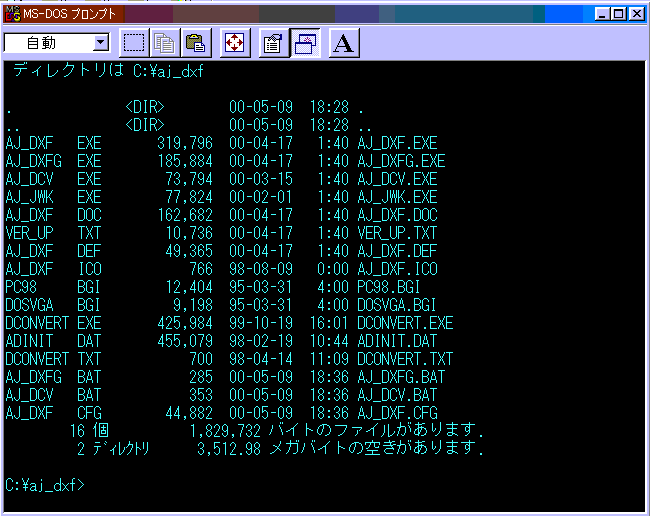Click the file name DCONVERT.EXE

pyautogui.click(x=405, y=323)
